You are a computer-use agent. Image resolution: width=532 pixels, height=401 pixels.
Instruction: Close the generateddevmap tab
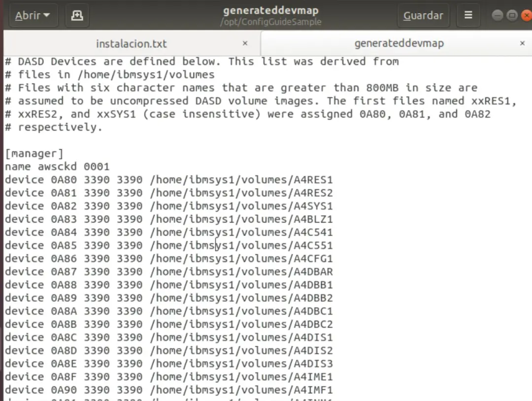click(523, 43)
